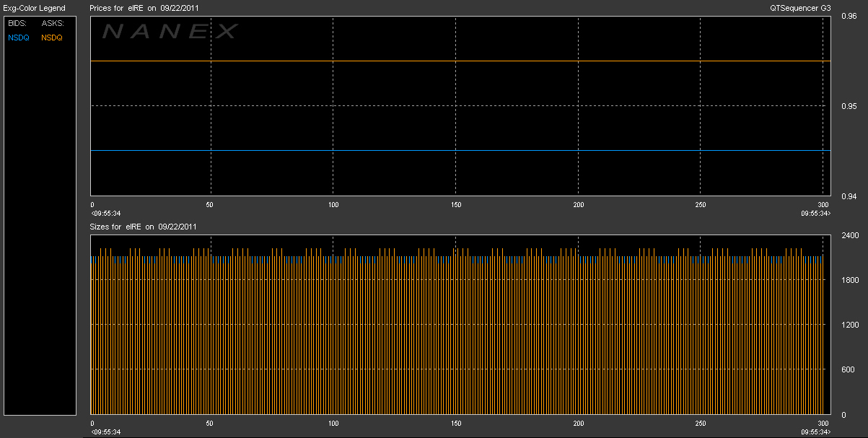868x438 pixels.
Task: Click the 09:55:34> end time under Prices chart
Action: point(815,213)
